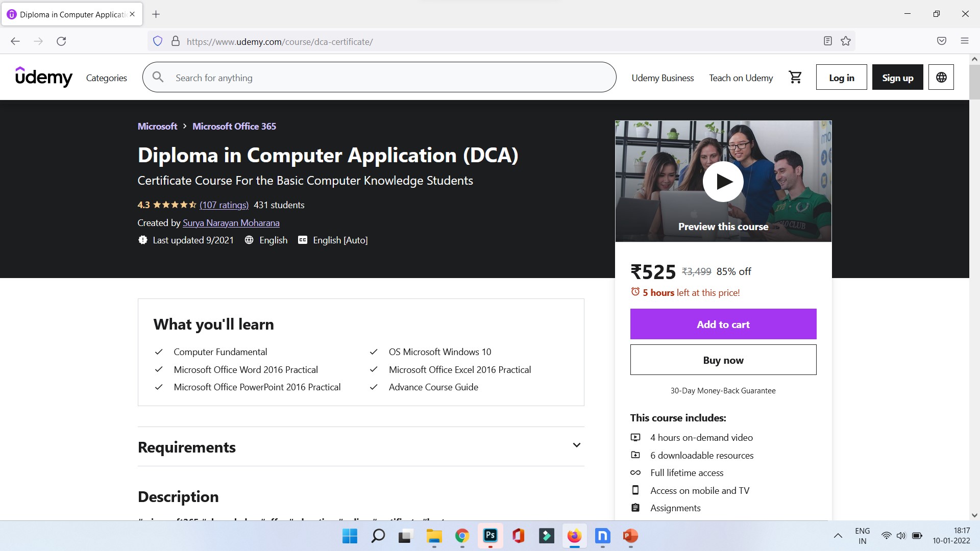Show site security padlock info
980x551 pixels.
[x=175, y=41]
